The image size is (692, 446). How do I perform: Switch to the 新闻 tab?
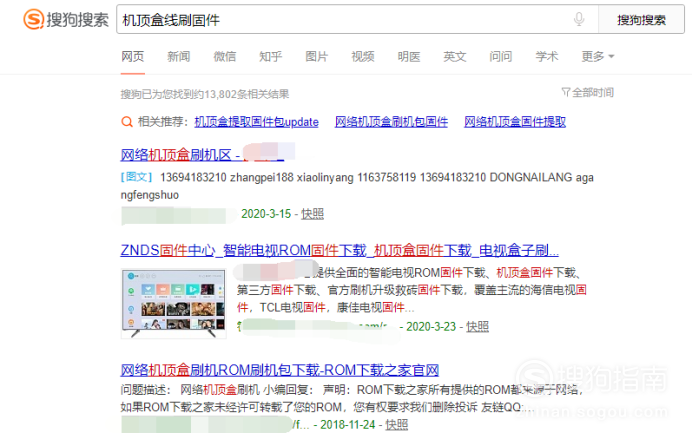pos(178,56)
